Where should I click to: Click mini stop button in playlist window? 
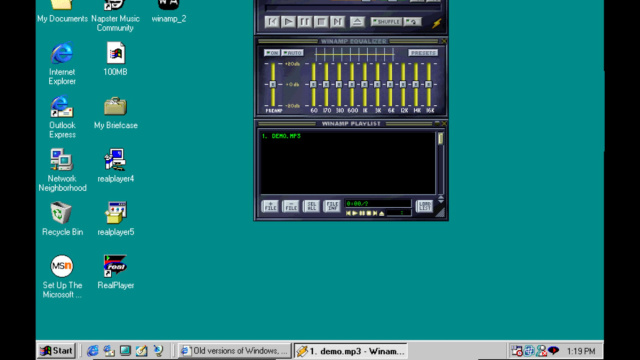point(369,213)
